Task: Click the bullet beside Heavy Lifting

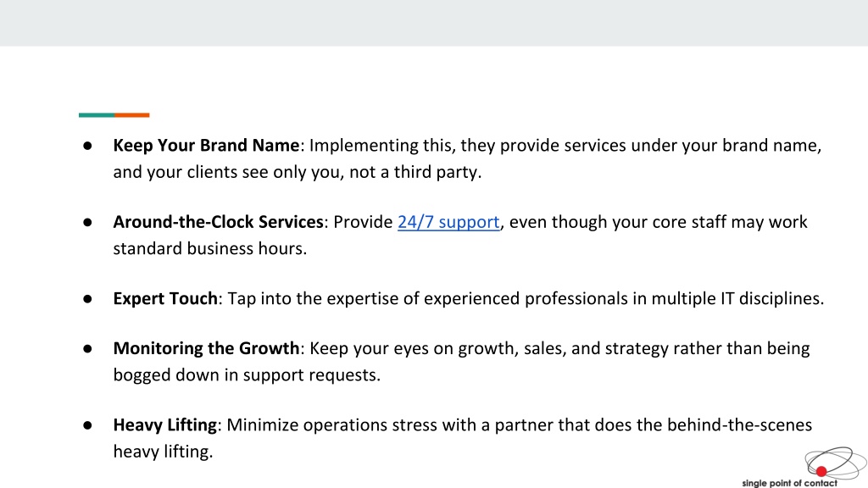Action: coord(87,425)
